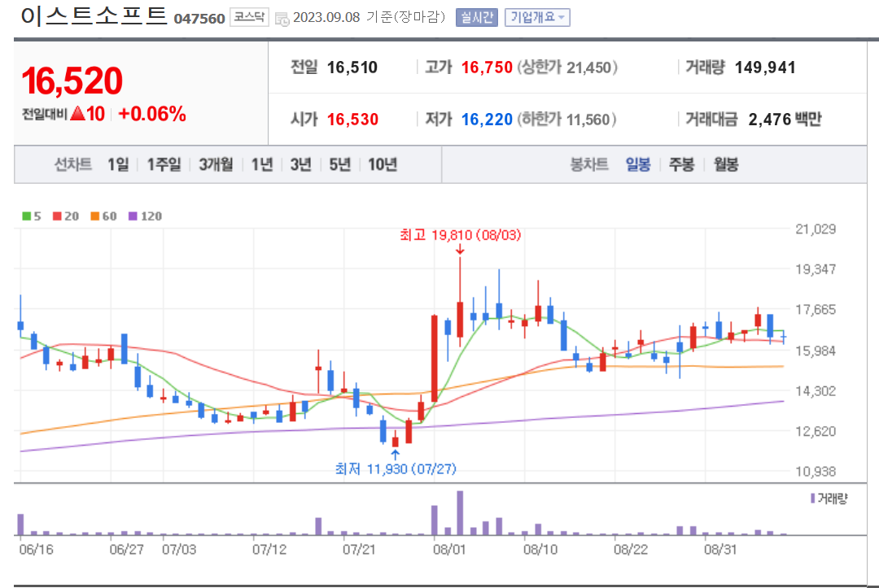This screenshot has width=879, height=588.
Task: Select the 1일 line chart tab
Action: pos(118,164)
